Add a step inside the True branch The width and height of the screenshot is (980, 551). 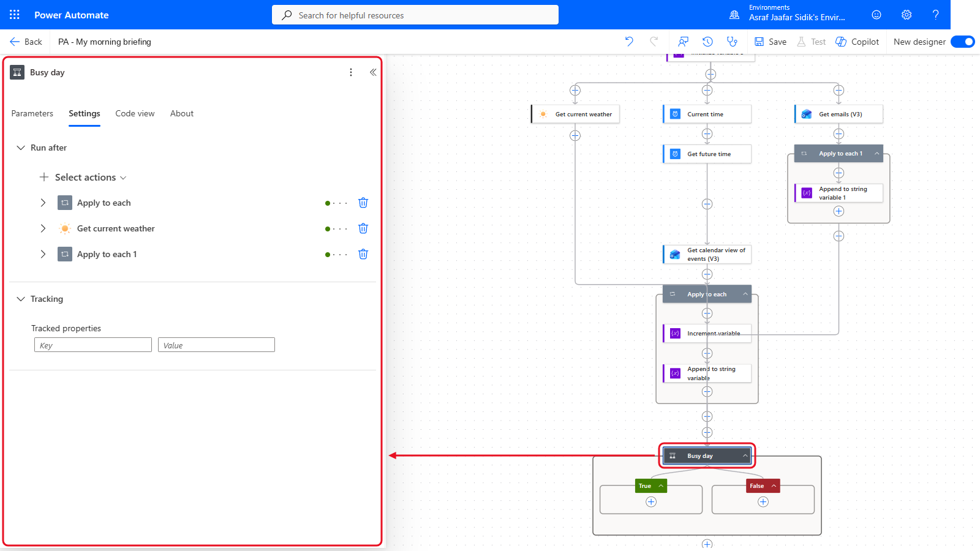[651, 502]
